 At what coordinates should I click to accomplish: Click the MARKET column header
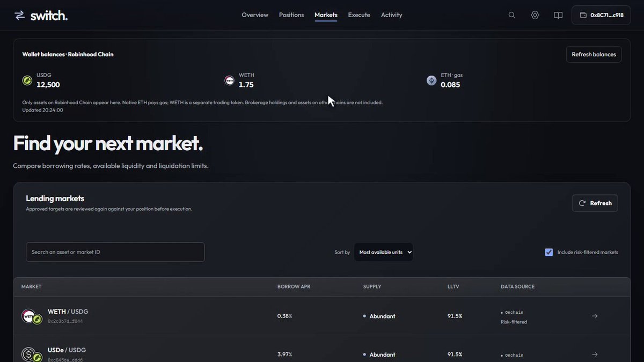pos(31,286)
